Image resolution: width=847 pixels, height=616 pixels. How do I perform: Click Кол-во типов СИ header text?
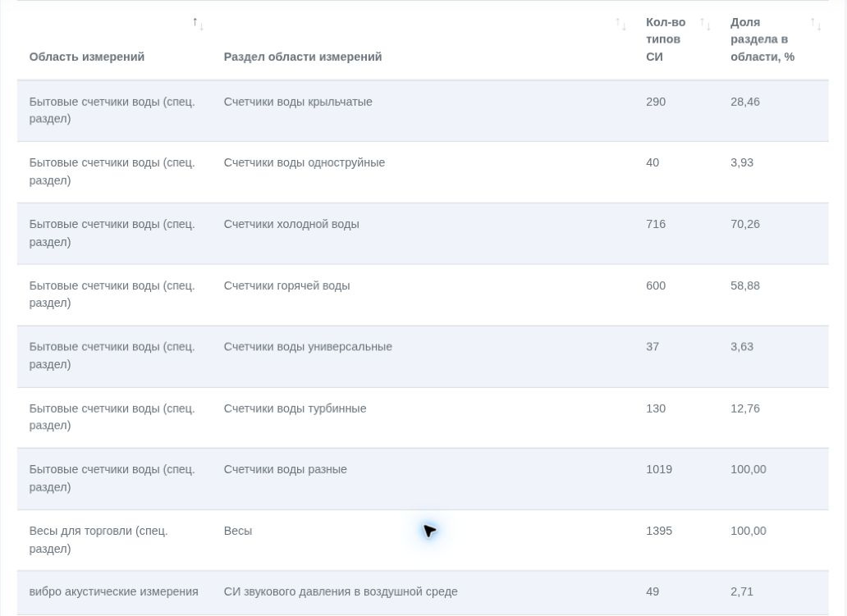tap(666, 39)
